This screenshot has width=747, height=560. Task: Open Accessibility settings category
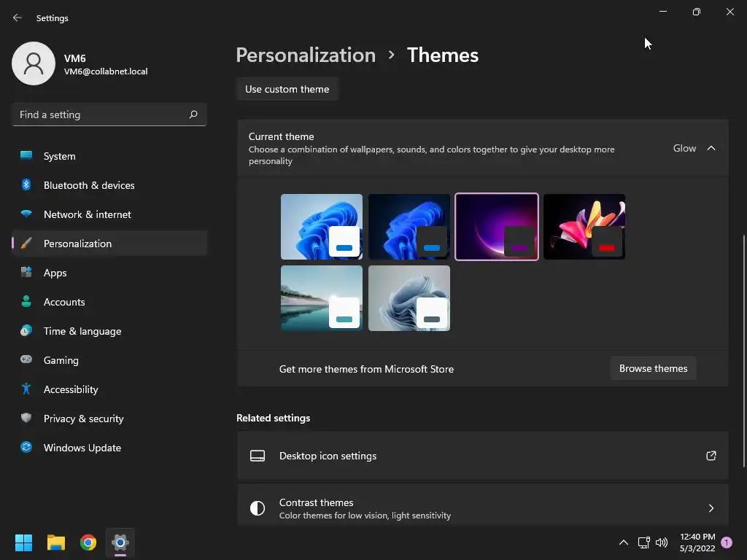[109, 389]
